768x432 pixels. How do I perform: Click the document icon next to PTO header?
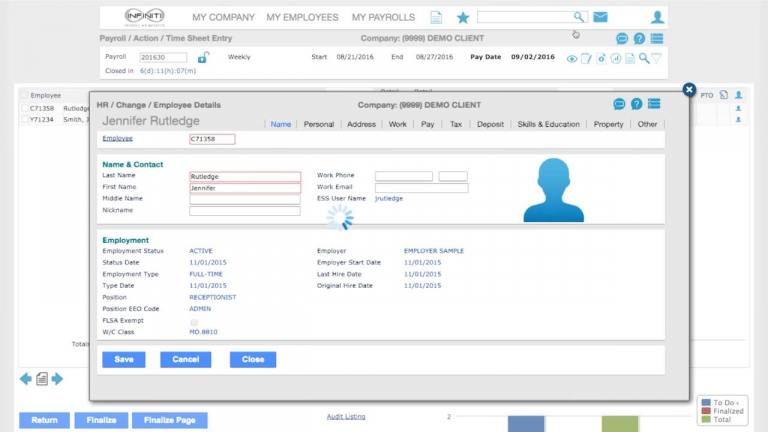pyautogui.click(x=724, y=95)
